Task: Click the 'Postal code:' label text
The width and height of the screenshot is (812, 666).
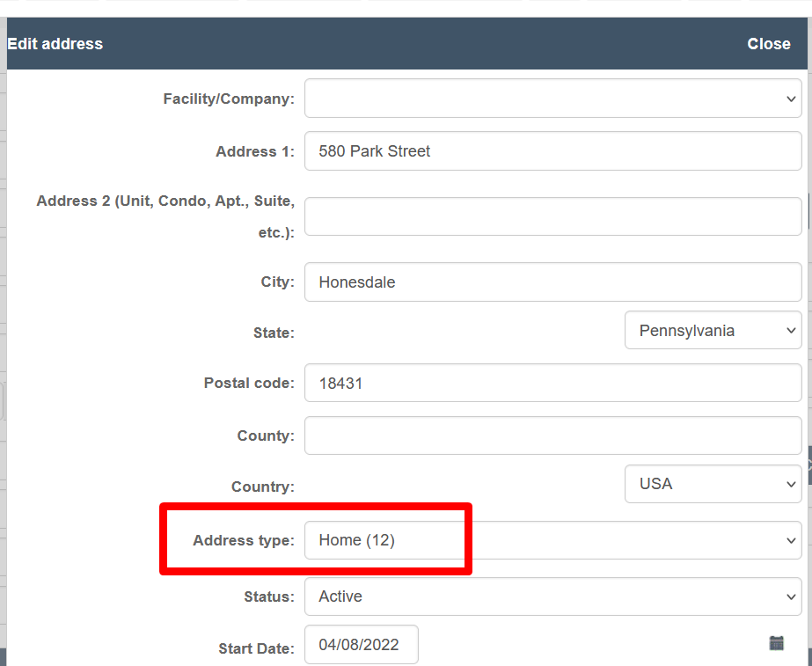Action: click(x=249, y=384)
